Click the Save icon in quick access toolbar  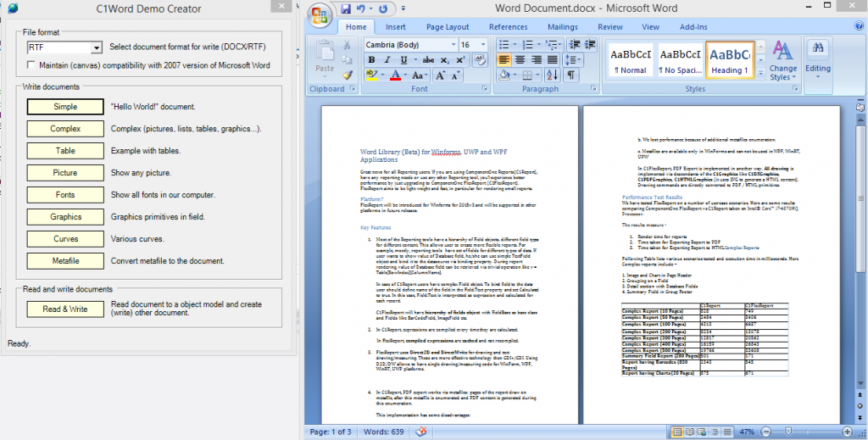pos(346,8)
